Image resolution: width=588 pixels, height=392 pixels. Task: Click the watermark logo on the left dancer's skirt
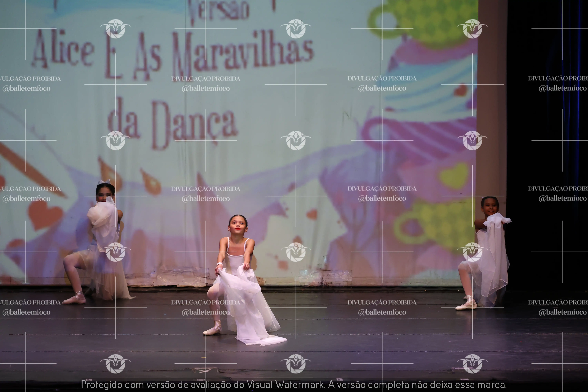pos(116,252)
